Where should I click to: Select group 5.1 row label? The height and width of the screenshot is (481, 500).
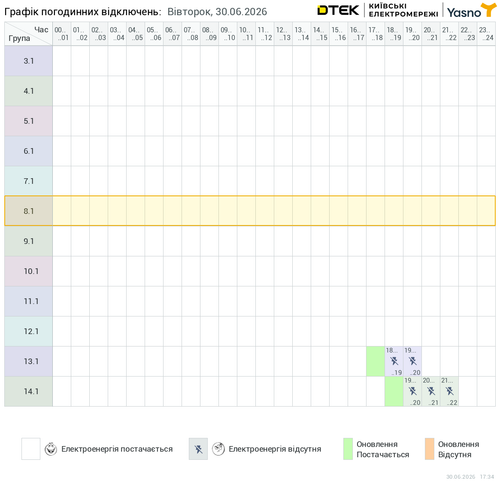point(28,121)
